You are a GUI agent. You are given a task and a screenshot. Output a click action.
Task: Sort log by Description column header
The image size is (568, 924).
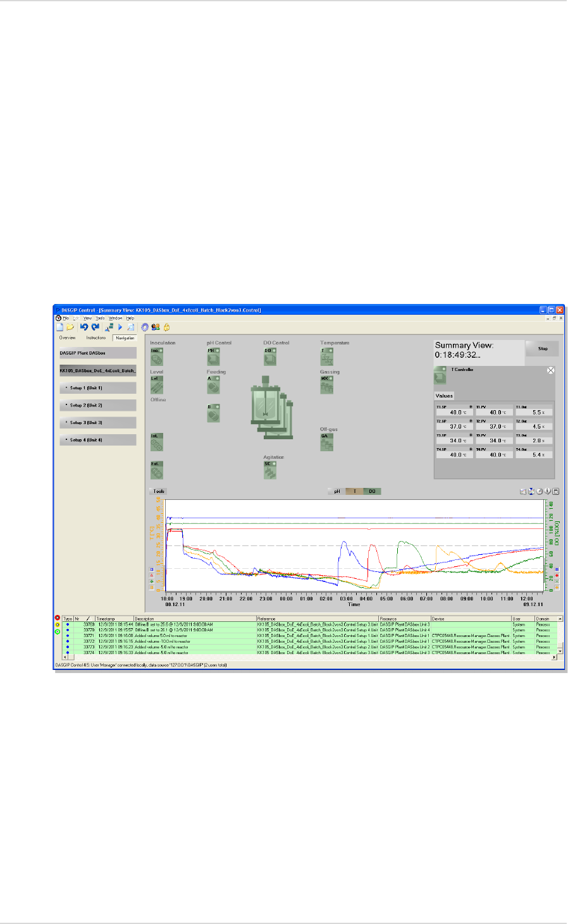(195, 619)
